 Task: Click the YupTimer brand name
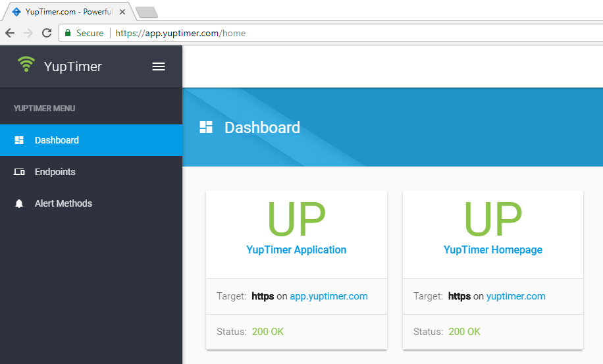click(72, 66)
